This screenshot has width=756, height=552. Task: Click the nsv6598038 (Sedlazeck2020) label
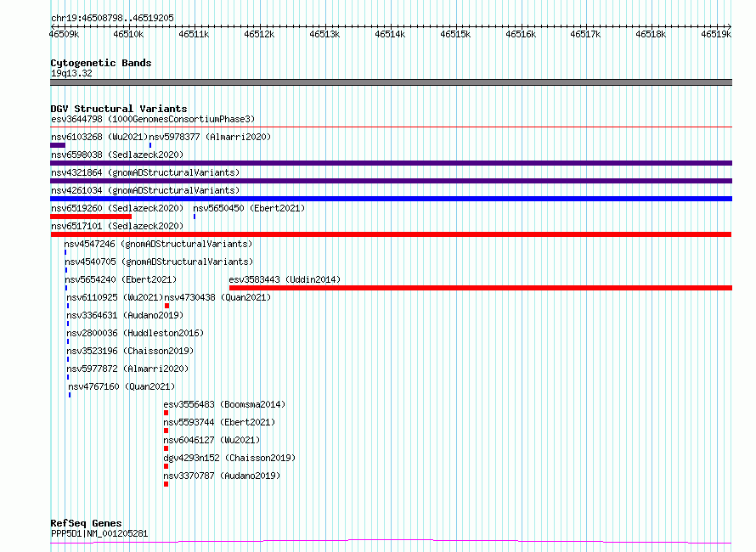(117, 155)
